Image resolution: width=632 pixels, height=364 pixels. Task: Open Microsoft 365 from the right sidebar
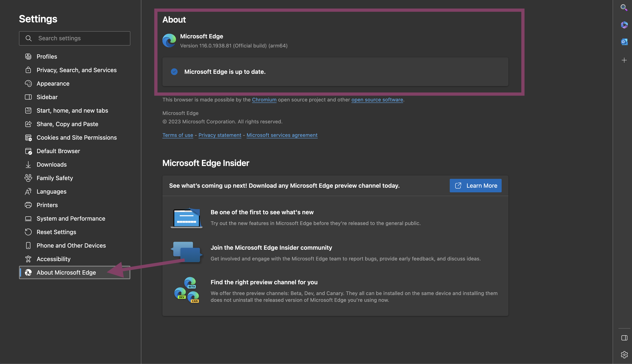tap(624, 25)
